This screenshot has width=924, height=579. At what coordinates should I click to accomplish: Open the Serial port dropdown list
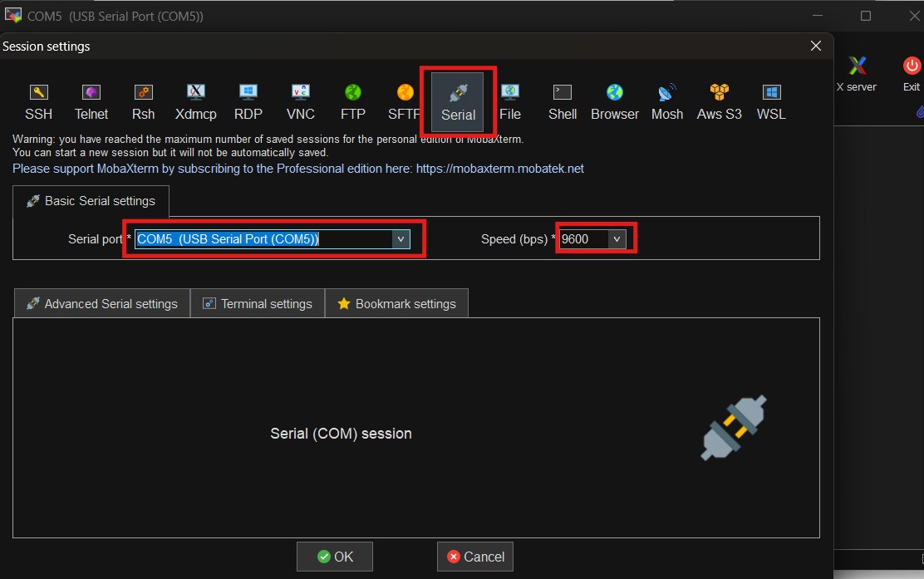coord(401,239)
